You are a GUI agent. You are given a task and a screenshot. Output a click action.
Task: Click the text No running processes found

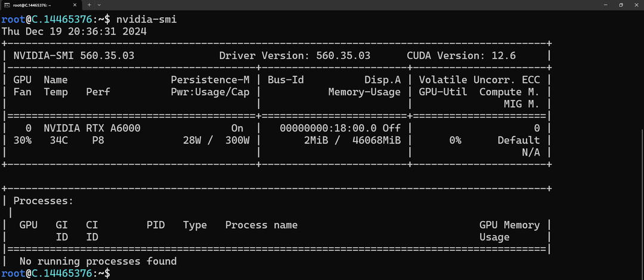point(98,261)
